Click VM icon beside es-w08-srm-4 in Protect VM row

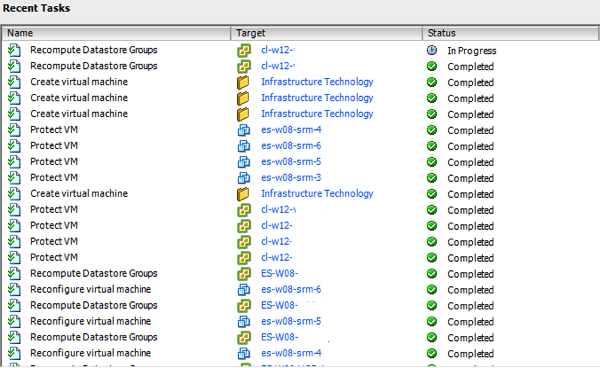coord(244,130)
